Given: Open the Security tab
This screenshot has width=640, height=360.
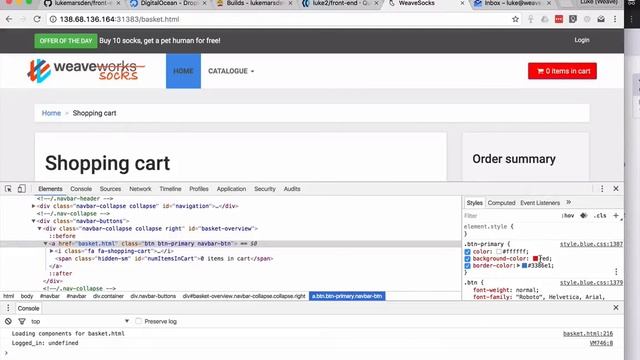Looking at the screenshot, I should click(264, 189).
